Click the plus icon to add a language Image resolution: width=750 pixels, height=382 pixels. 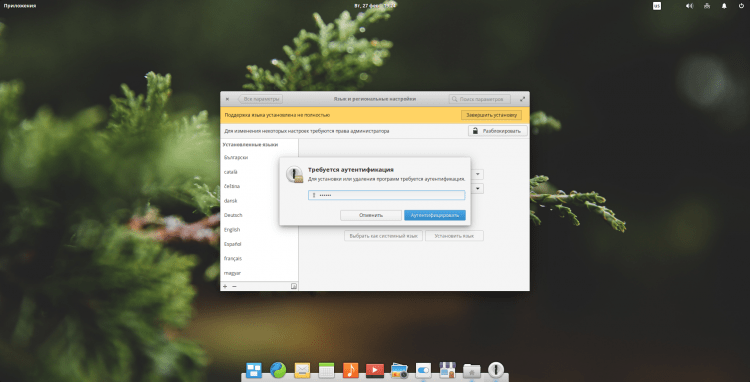coord(225,286)
